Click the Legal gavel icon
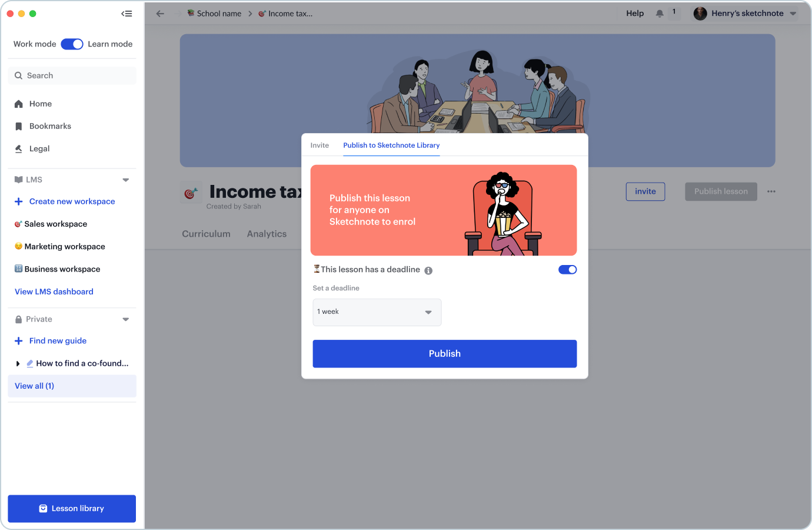The height and width of the screenshot is (530, 812). 18,149
